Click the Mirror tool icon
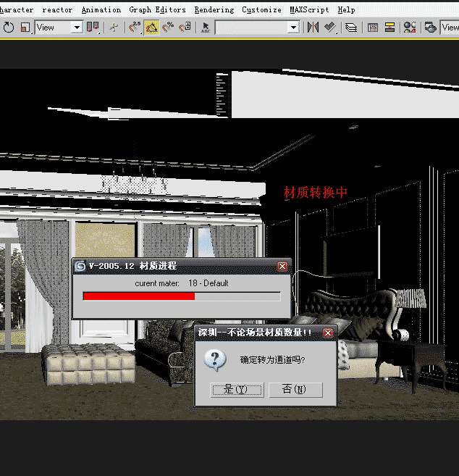 [x=313, y=28]
